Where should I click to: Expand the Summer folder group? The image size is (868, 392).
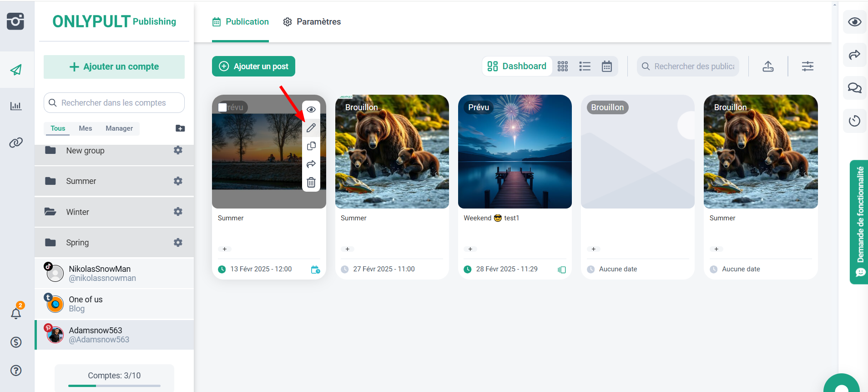[81, 181]
